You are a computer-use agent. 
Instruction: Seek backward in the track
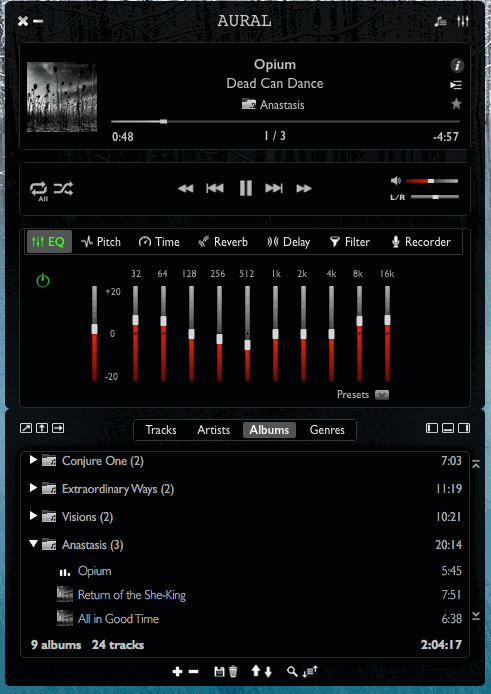[x=186, y=189]
